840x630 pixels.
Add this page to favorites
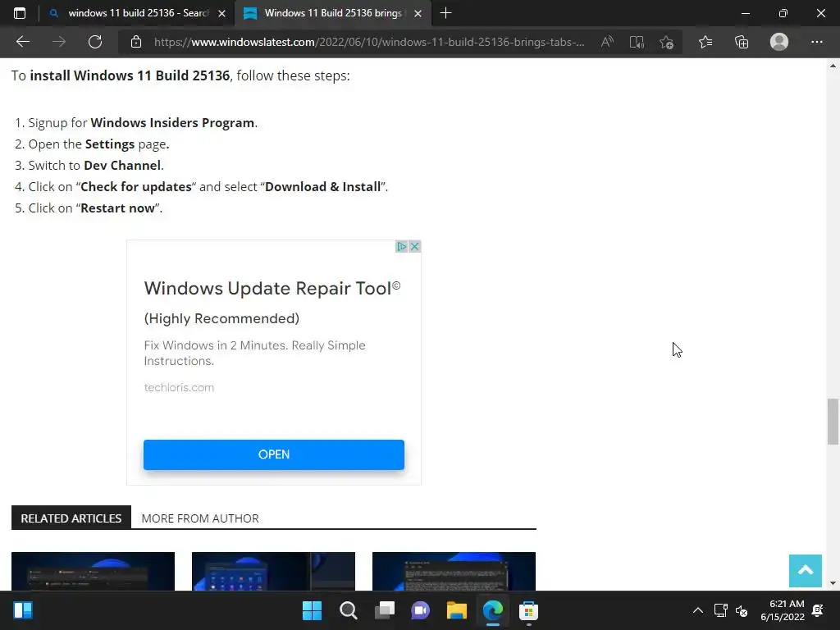click(666, 42)
